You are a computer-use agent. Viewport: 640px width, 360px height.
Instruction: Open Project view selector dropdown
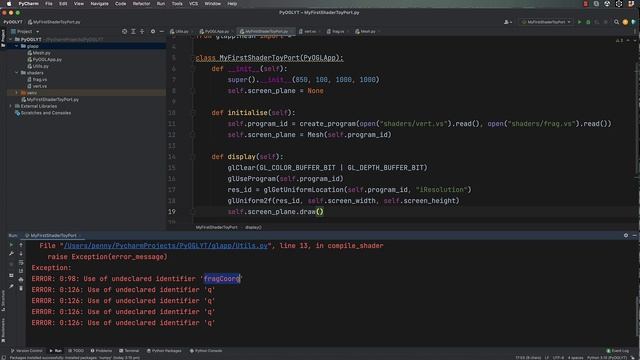pyautogui.click(x=25, y=31)
